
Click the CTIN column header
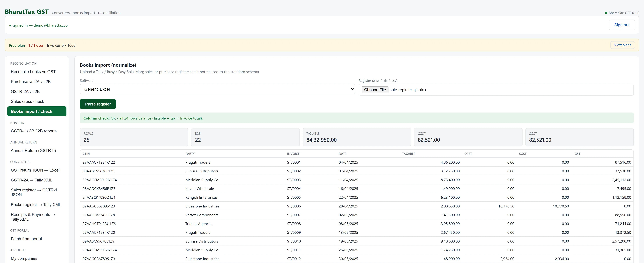pyautogui.click(x=86, y=154)
